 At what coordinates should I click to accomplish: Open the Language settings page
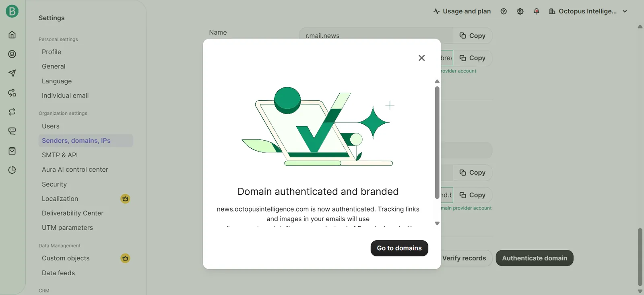point(57,81)
